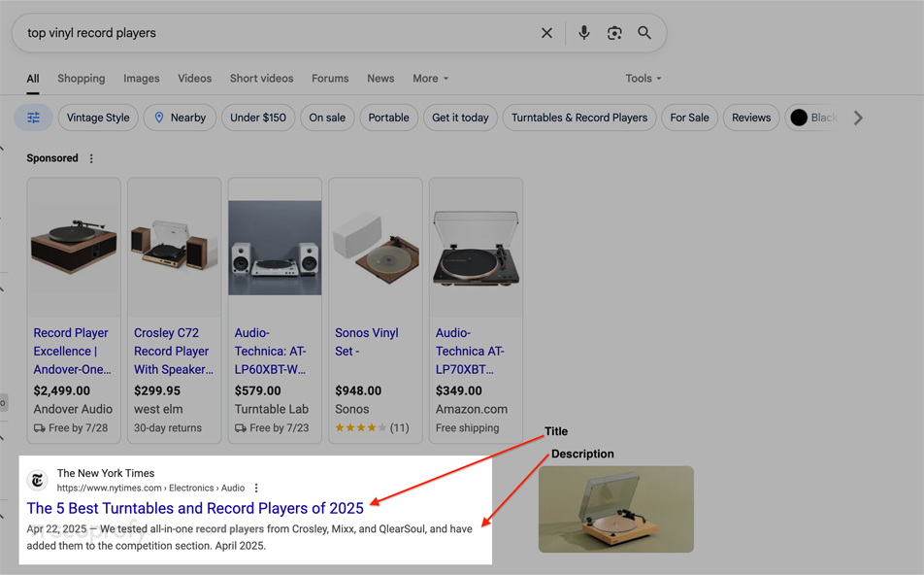This screenshot has width=924, height=575.
Task: Start voice search with microphone icon
Action: pos(584,33)
